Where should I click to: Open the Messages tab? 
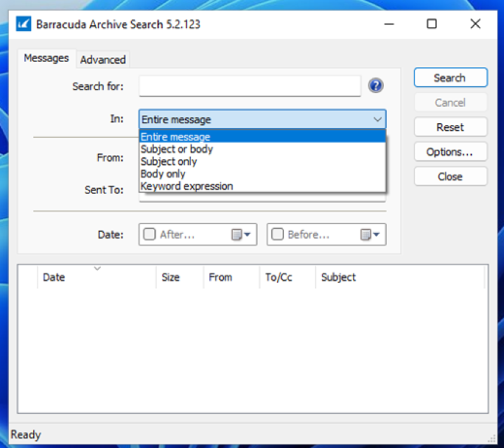coord(47,58)
